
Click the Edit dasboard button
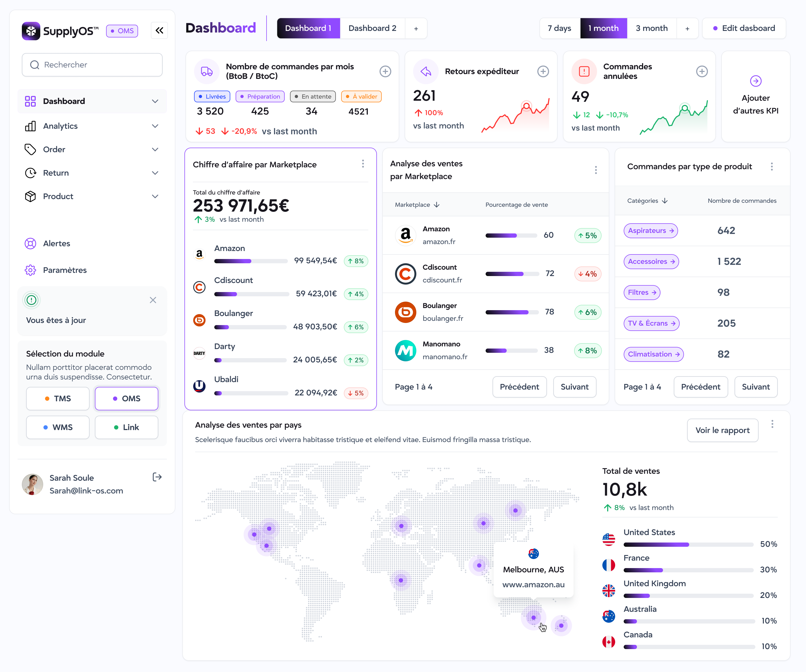(x=744, y=29)
